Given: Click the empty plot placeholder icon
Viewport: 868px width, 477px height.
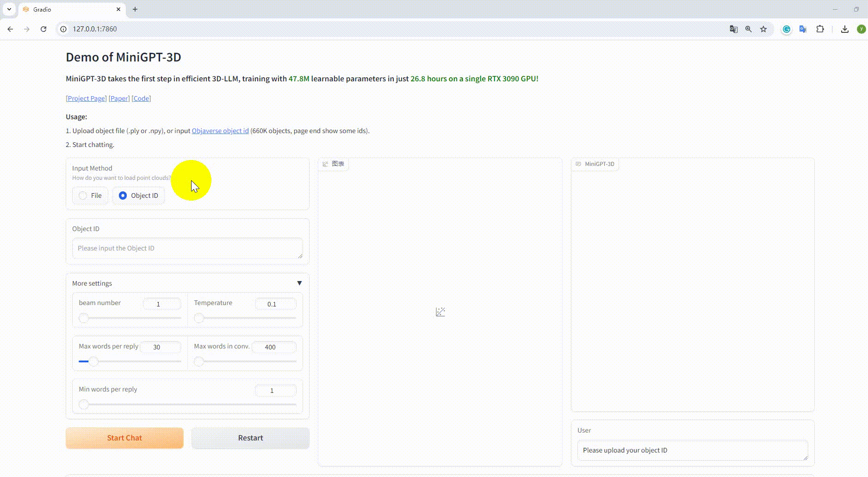Looking at the screenshot, I should click(440, 312).
